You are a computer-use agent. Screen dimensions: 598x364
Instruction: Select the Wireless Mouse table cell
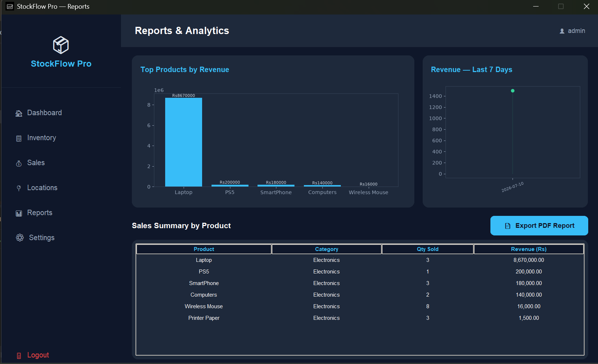coord(204,306)
